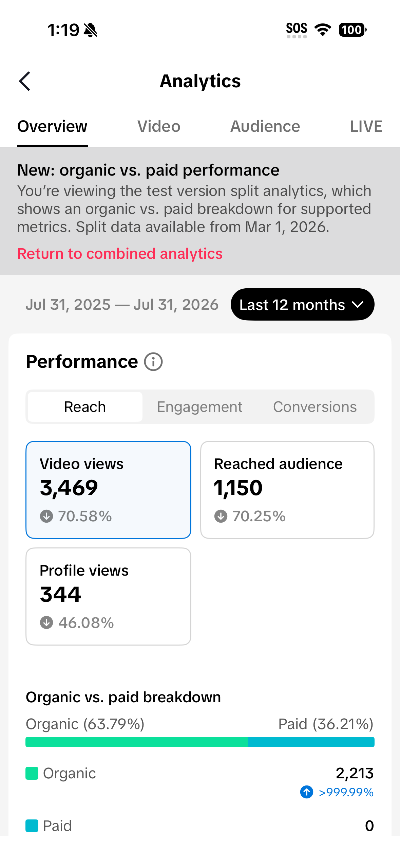Tap the Profile views decrease arrow icon
Screen dimensions: 400x868
pyautogui.click(x=46, y=622)
